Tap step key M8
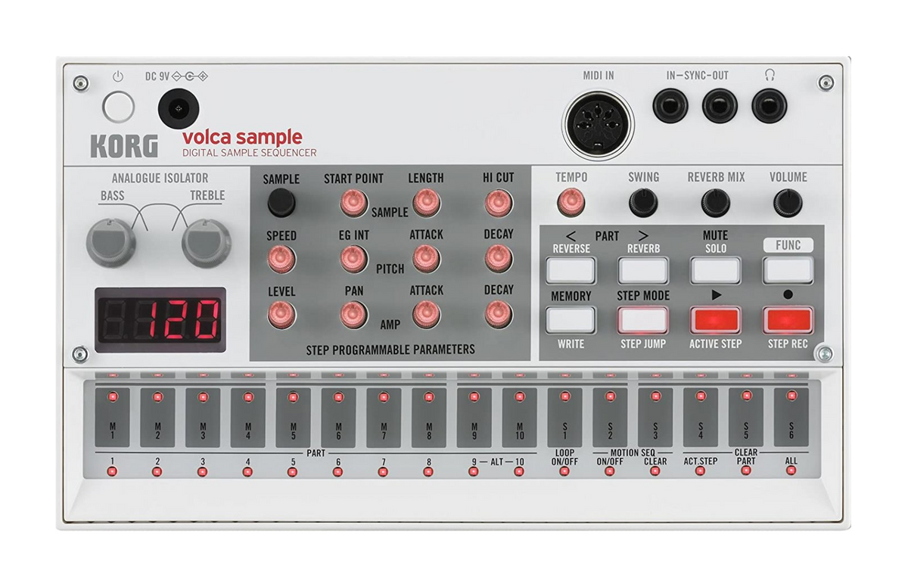The height and width of the screenshot is (588, 908). [x=429, y=418]
